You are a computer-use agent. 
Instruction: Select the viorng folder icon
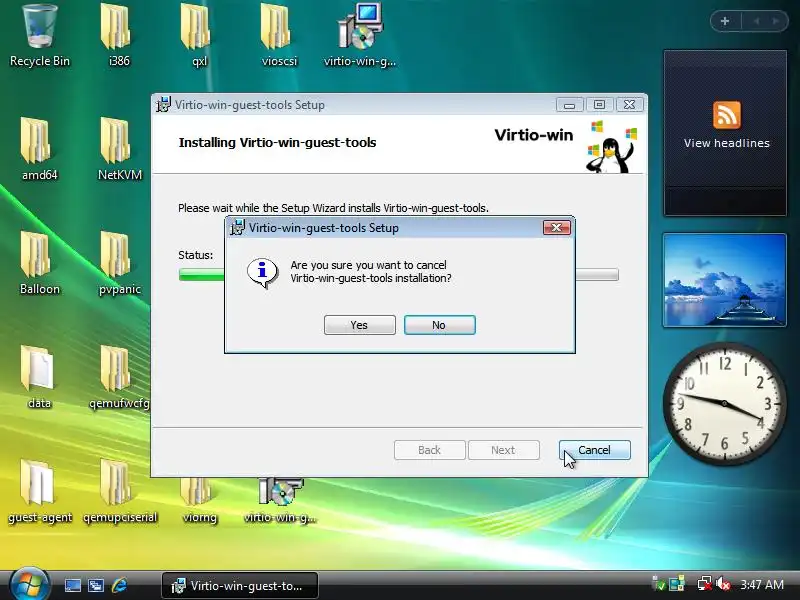point(199,500)
